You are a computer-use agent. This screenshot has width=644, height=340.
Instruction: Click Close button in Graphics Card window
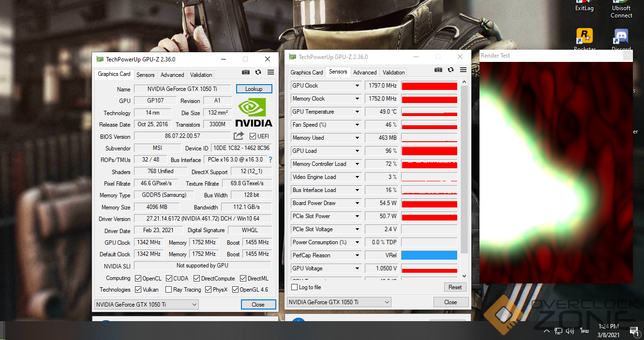258,305
